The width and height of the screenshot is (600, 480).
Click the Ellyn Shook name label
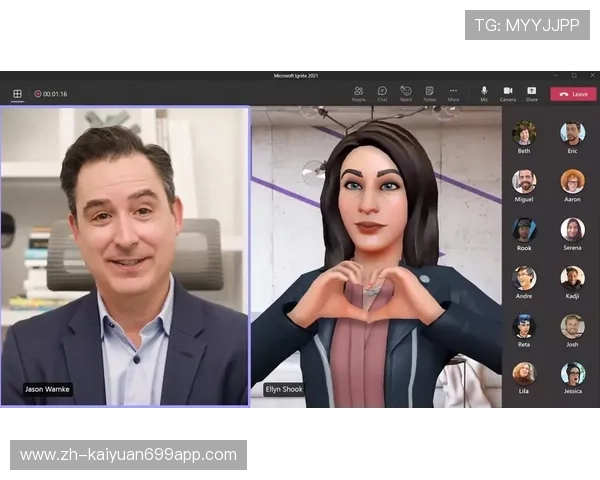coord(284,390)
